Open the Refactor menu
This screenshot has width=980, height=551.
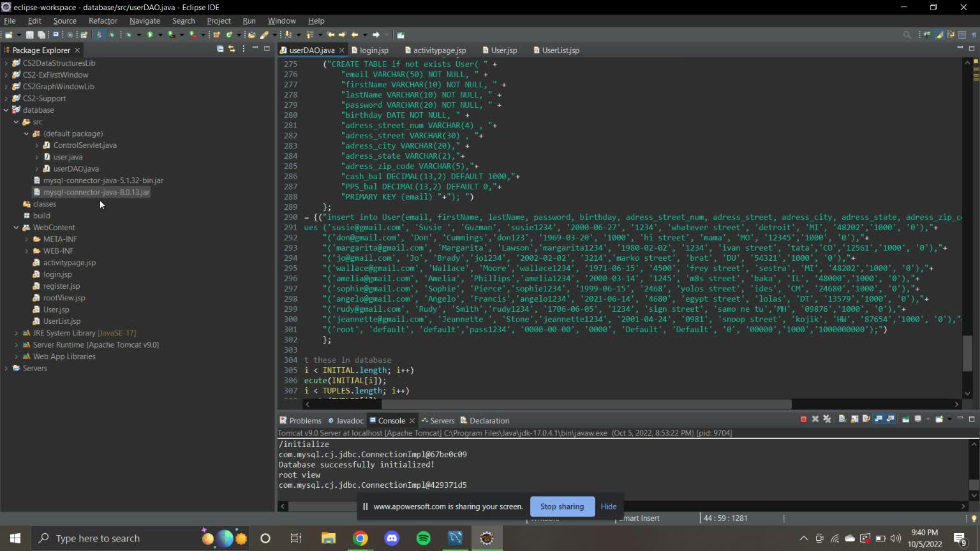coord(103,21)
